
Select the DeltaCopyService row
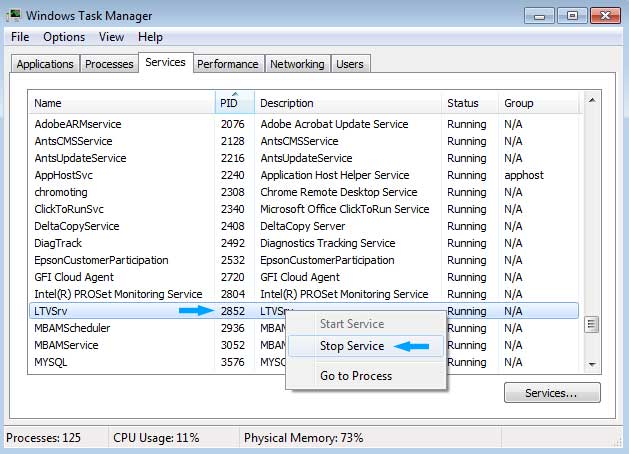tap(304, 226)
